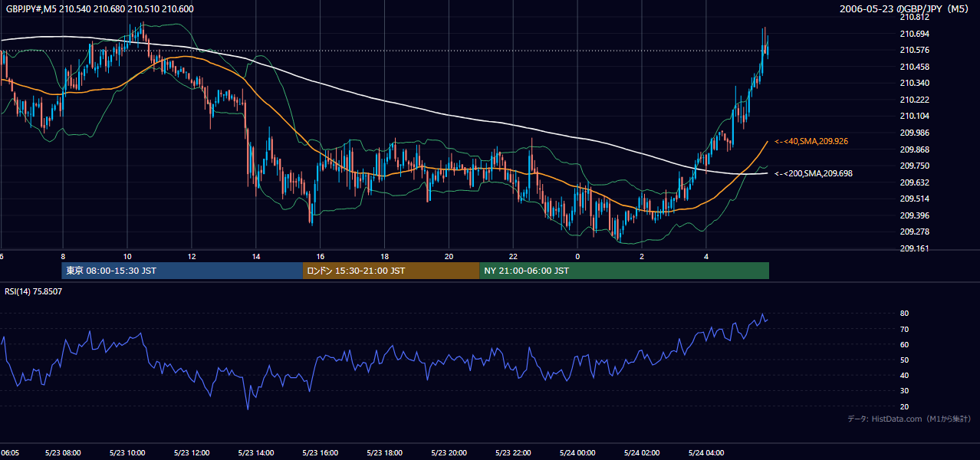Click price axis label 209.396
Screen dimensions: 980x460
coord(914,215)
